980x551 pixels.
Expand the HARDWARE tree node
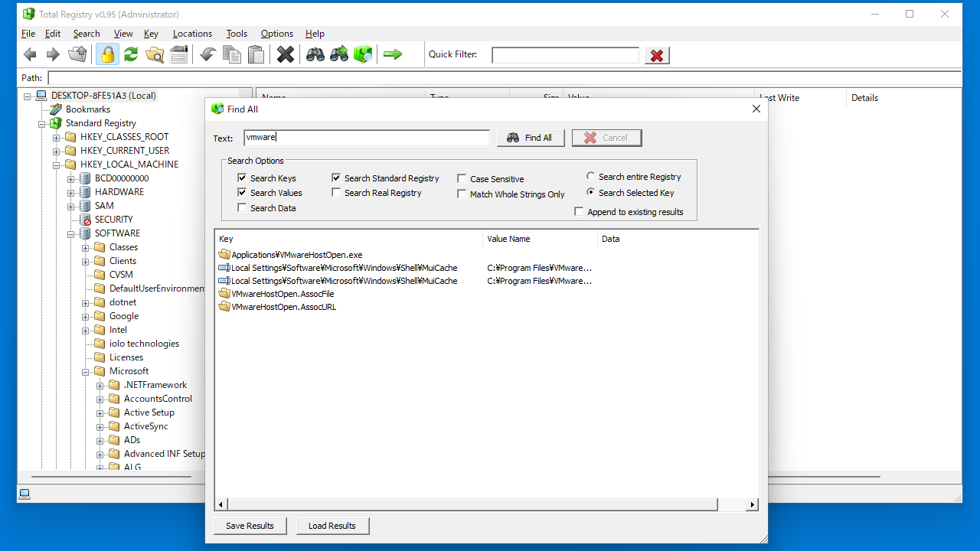coord(71,193)
